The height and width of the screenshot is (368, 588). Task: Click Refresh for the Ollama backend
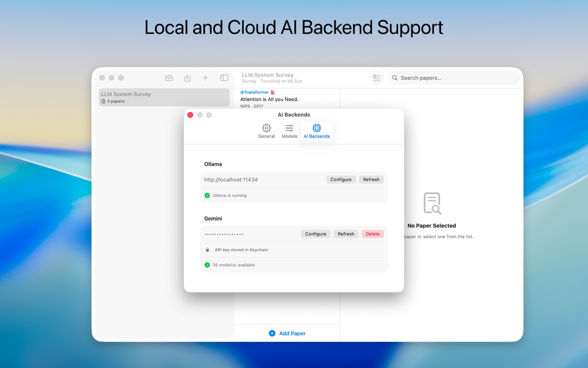pos(371,180)
